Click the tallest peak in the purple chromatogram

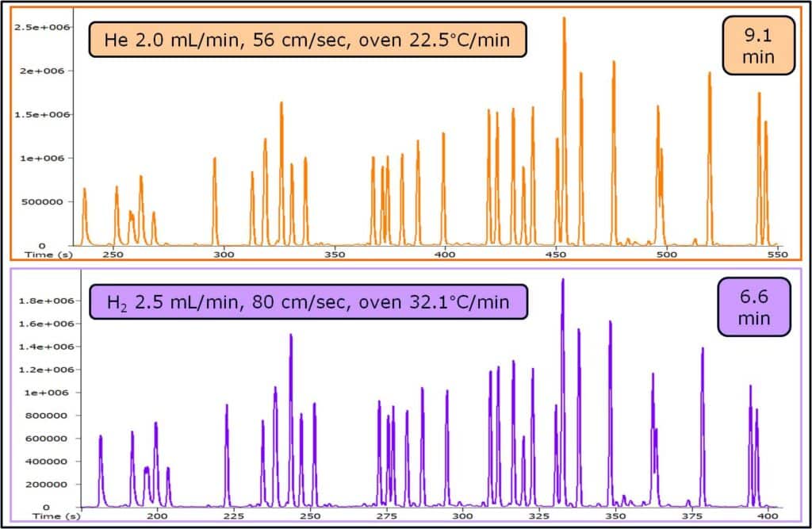[x=563, y=282]
